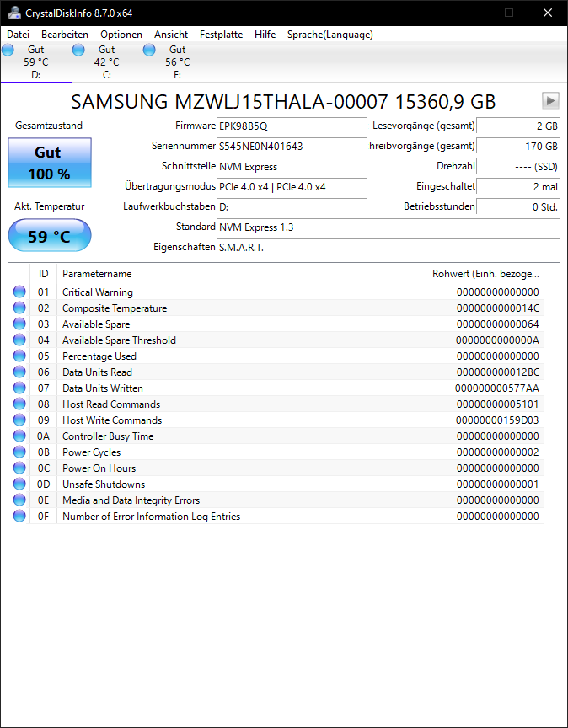Select the Power Cycles parameter name
This screenshot has height=728, width=568.
92,452
